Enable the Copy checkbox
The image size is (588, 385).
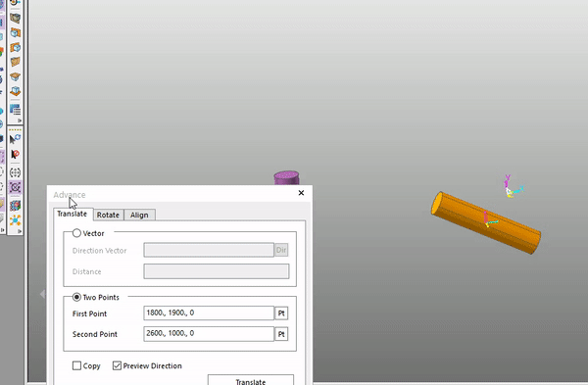click(x=76, y=365)
